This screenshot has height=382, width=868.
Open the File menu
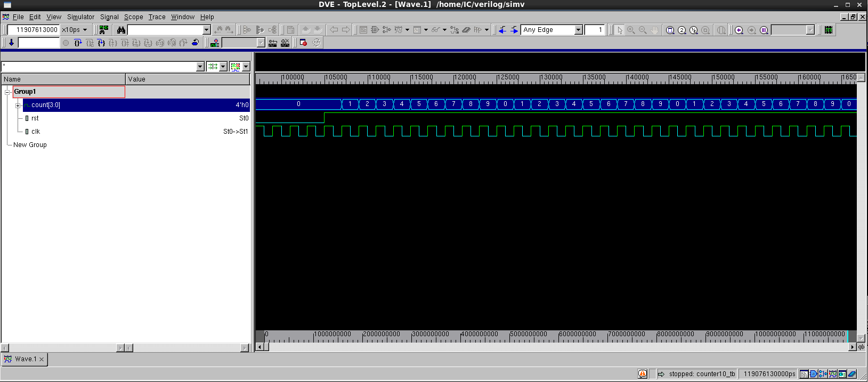tap(18, 17)
